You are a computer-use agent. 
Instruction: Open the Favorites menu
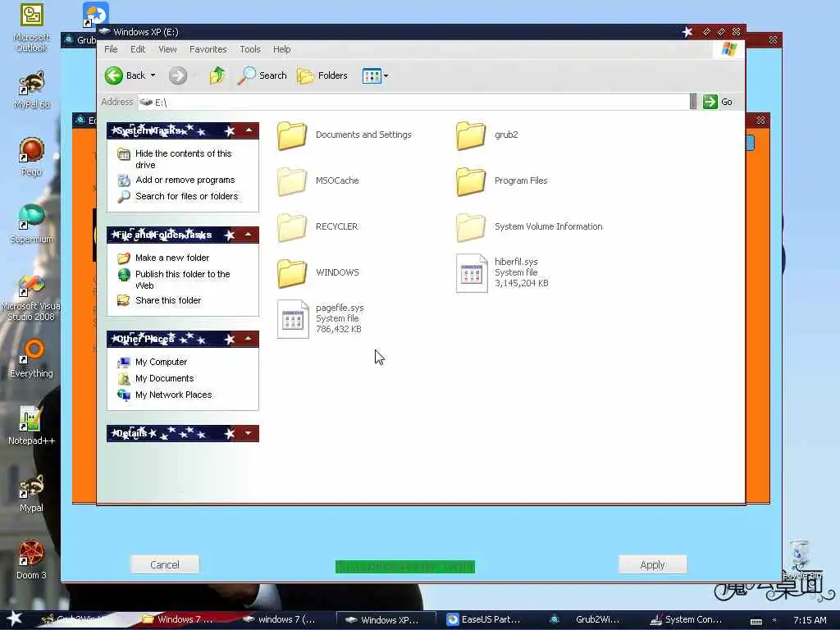208,49
